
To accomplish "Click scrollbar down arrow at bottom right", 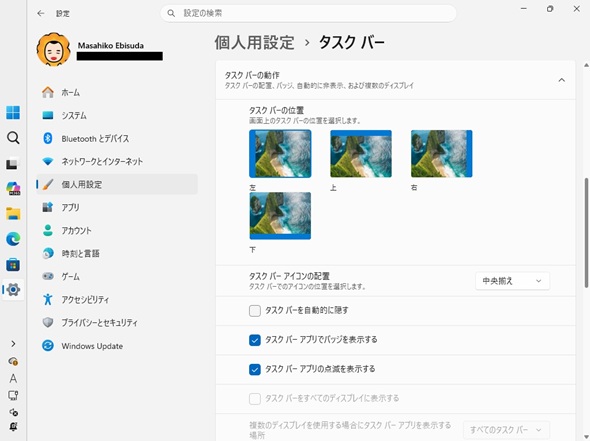I will tap(586, 437).
